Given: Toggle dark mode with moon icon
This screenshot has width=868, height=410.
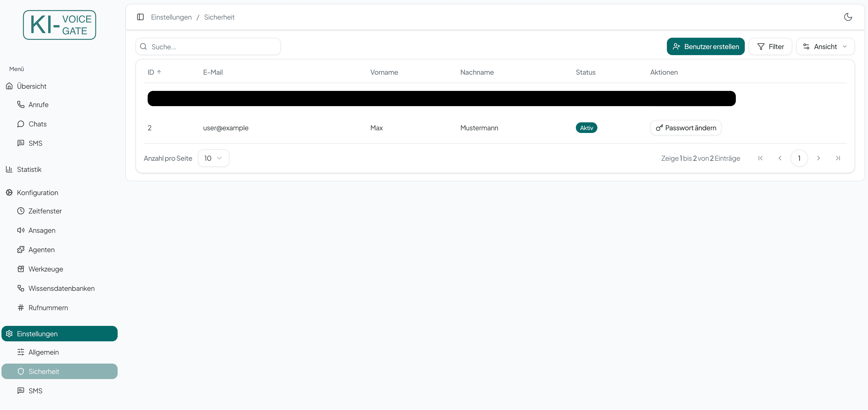Looking at the screenshot, I should [848, 17].
